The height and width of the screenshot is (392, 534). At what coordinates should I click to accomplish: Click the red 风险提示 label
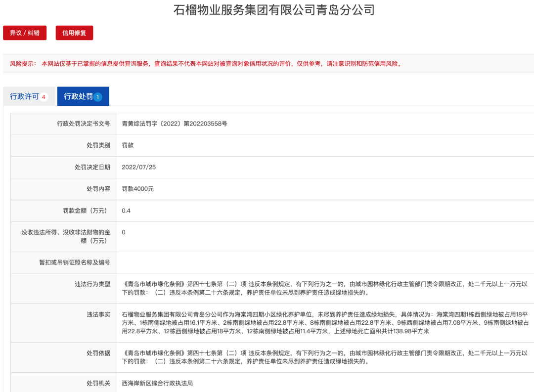(x=23, y=64)
